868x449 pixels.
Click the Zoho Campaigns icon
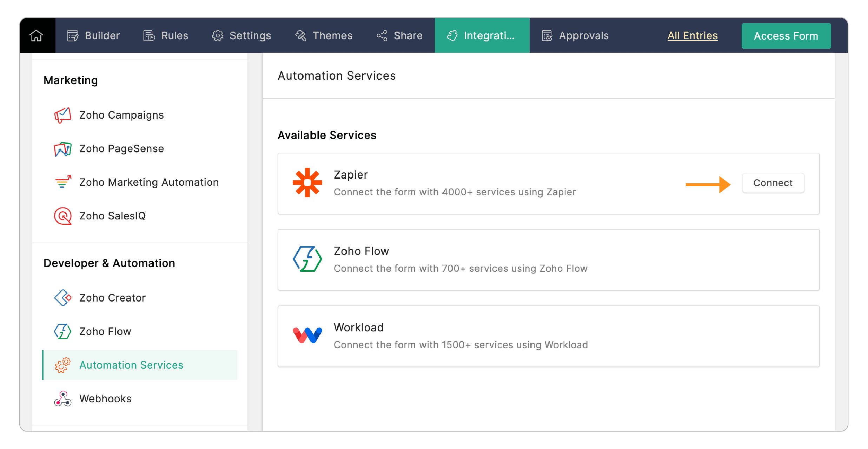[63, 115]
